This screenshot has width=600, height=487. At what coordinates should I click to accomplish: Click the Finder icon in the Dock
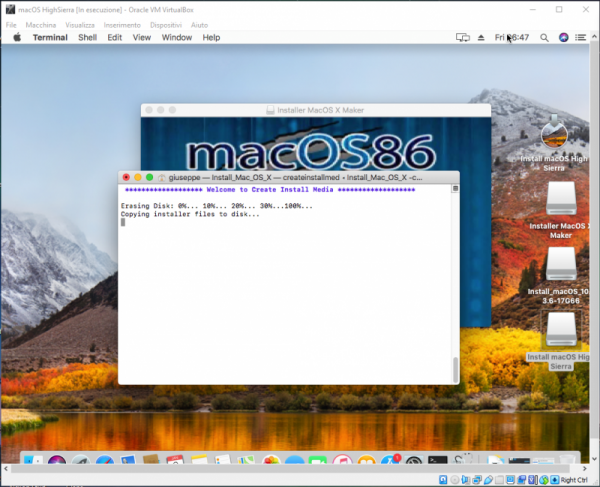point(33,459)
